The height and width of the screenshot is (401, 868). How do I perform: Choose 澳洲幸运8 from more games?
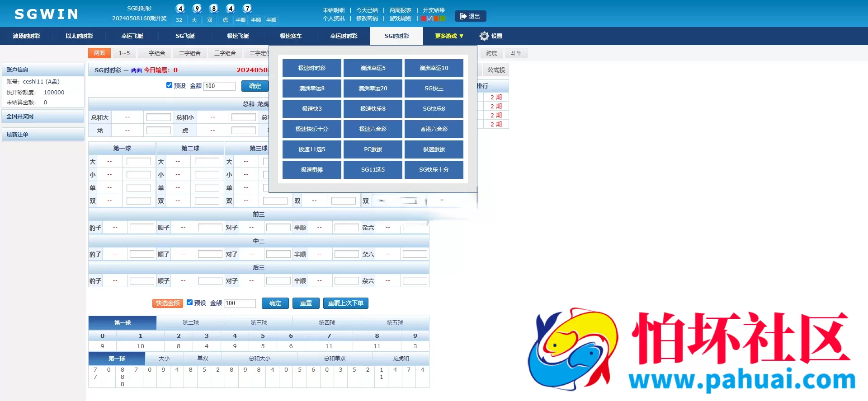point(312,89)
